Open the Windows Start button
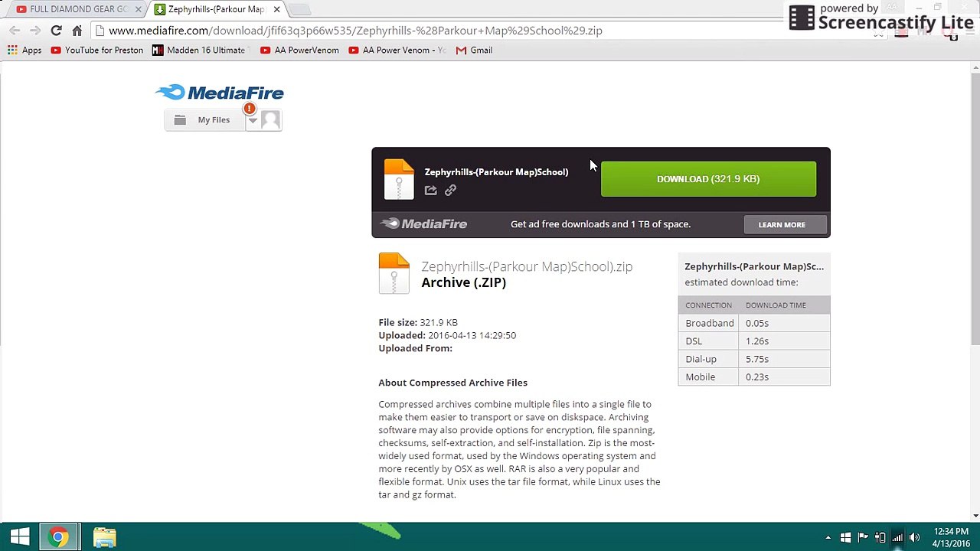Viewport: 980px width, 551px height. tap(20, 536)
